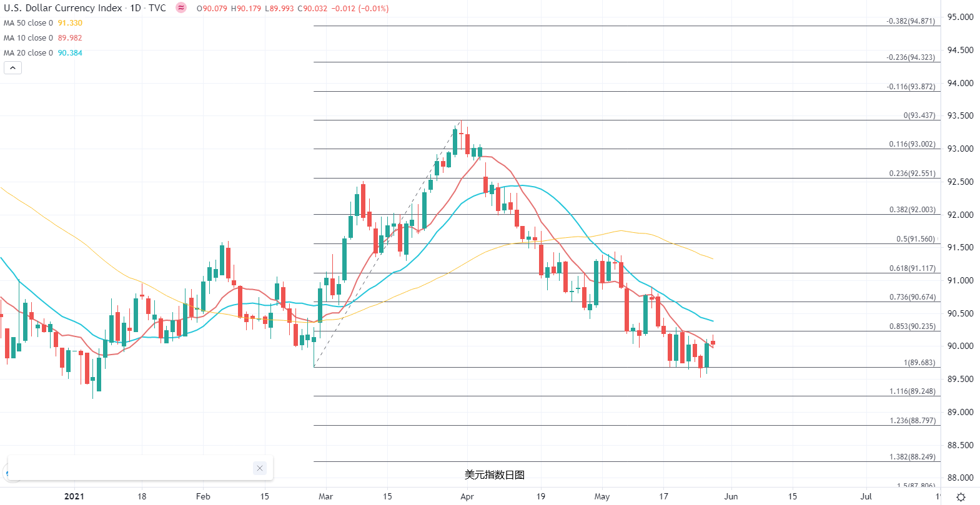This screenshot has height=505, width=980.
Task: Select Fibonacci level -0.116(93.872) label
Action: pos(911,87)
